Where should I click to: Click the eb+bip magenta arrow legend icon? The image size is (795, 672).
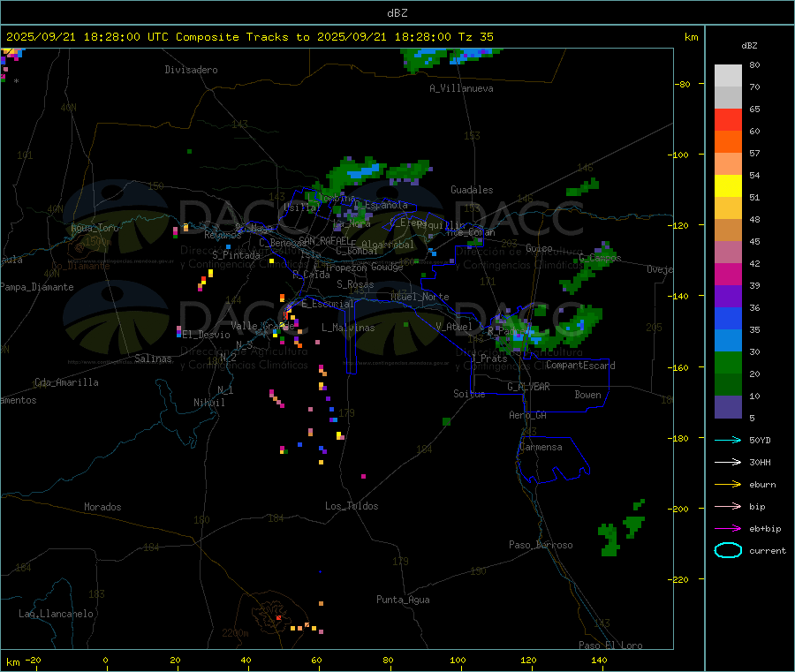[728, 528]
